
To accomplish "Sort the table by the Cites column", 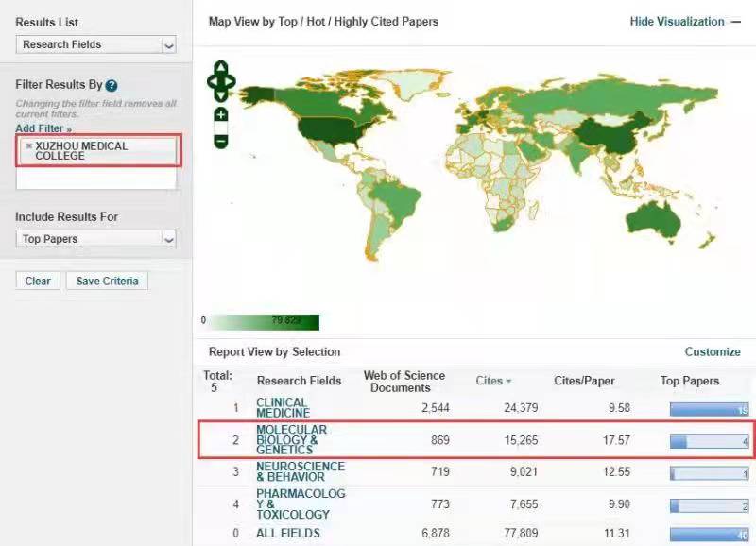I will (492, 381).
